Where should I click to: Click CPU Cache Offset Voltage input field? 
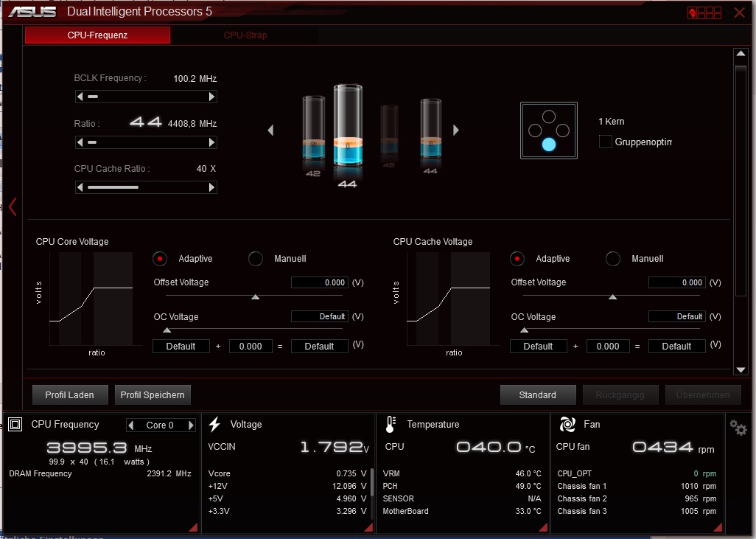point(677,282)
